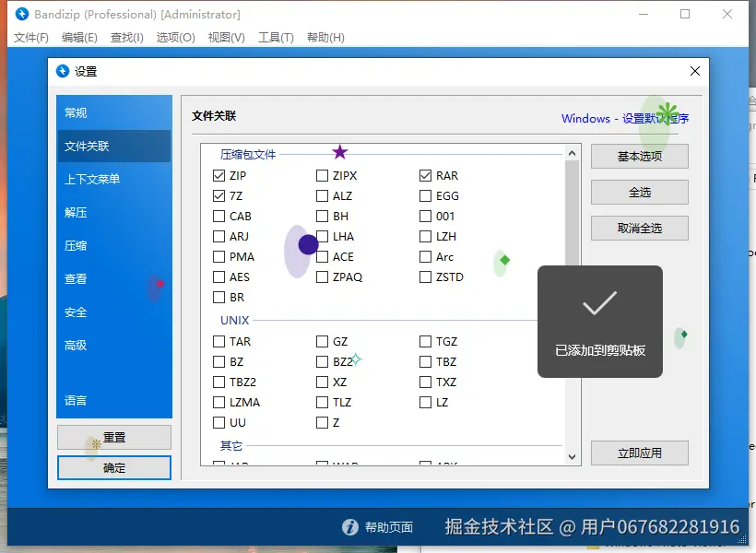Enable the EGG archive format
This screenshot has height=553, width=756.
(x=423, y=195)
